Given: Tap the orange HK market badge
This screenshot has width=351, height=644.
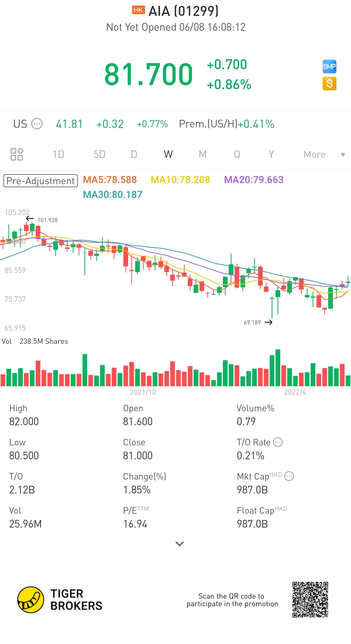Looking at the screenshot, I should pos(138,10).
